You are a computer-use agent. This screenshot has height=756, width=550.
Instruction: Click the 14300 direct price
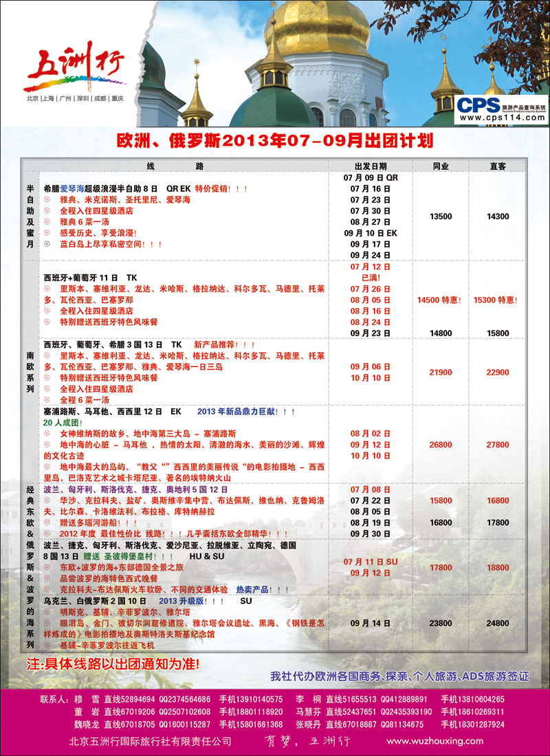tap(498, 216)
